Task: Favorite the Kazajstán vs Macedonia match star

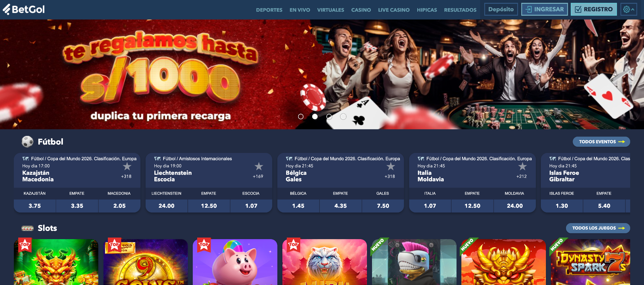Action: click(x=127, y=166)
